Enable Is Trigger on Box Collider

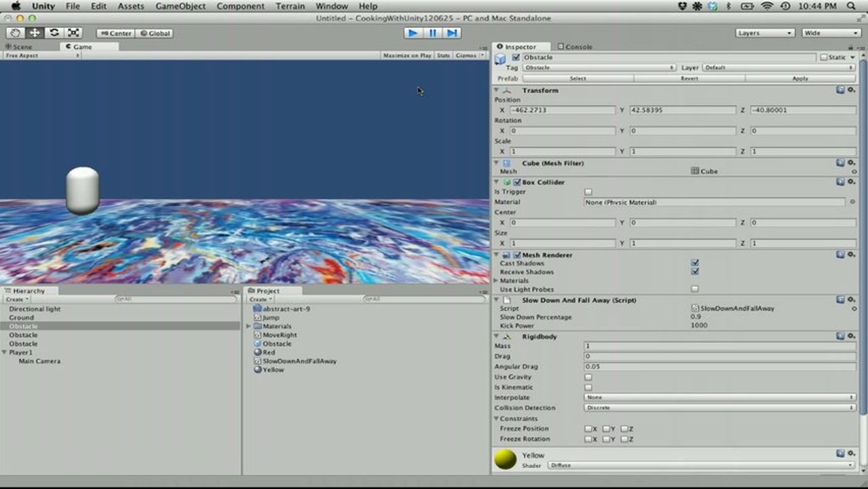click(588, 192)
